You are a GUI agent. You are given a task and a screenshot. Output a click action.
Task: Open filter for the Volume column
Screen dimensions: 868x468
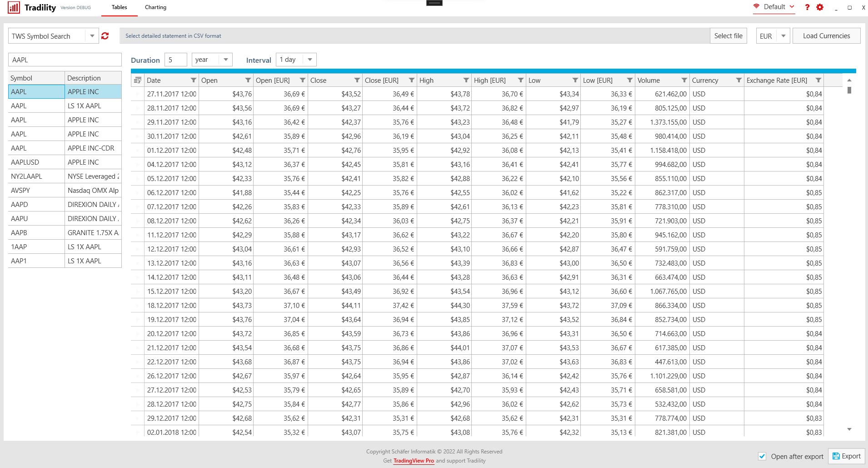[684, 81]
